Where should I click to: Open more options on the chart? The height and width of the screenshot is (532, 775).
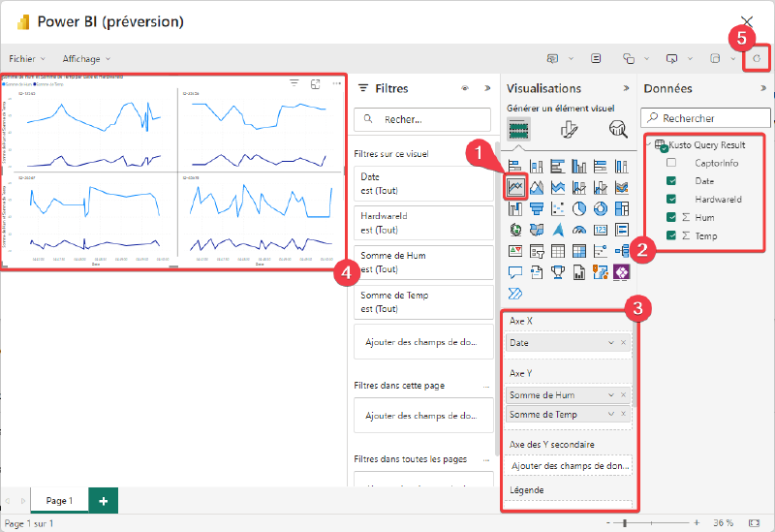tap(336, 83)
